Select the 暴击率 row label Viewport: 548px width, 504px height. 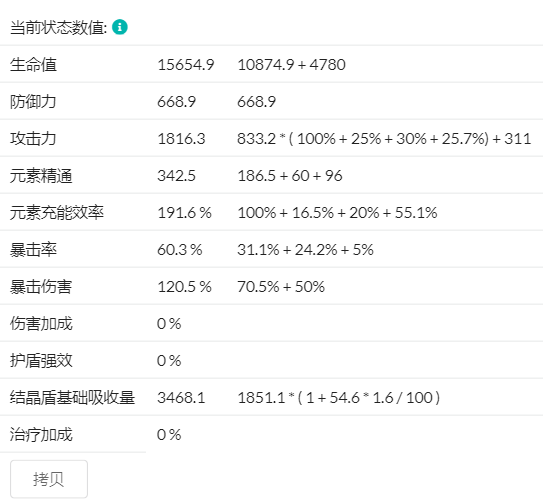click(x=33, y=250)
